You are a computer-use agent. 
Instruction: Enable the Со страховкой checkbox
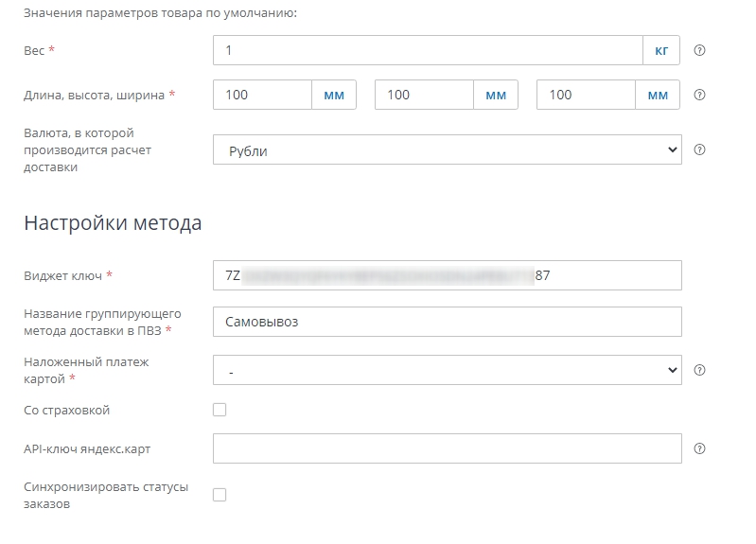(x=220, y=410)
